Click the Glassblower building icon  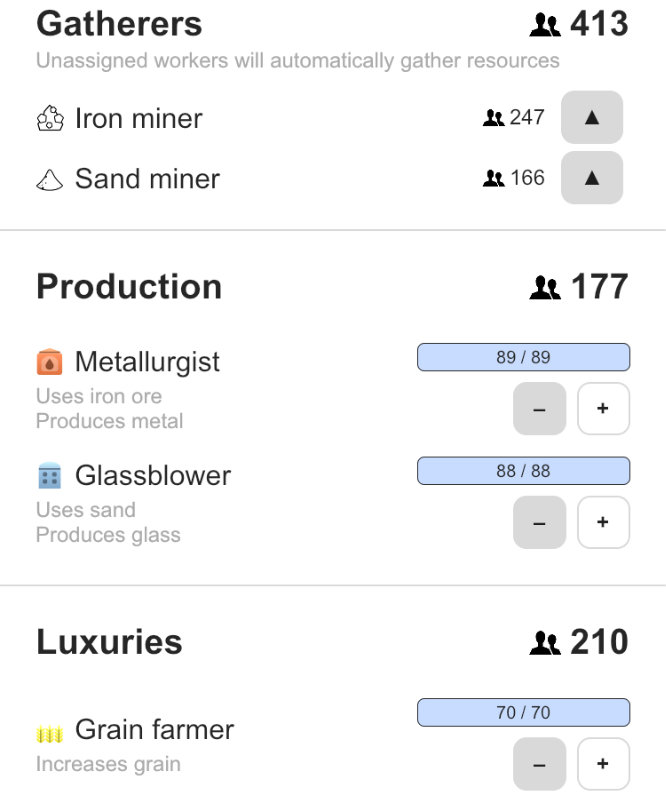coord(49,476)
